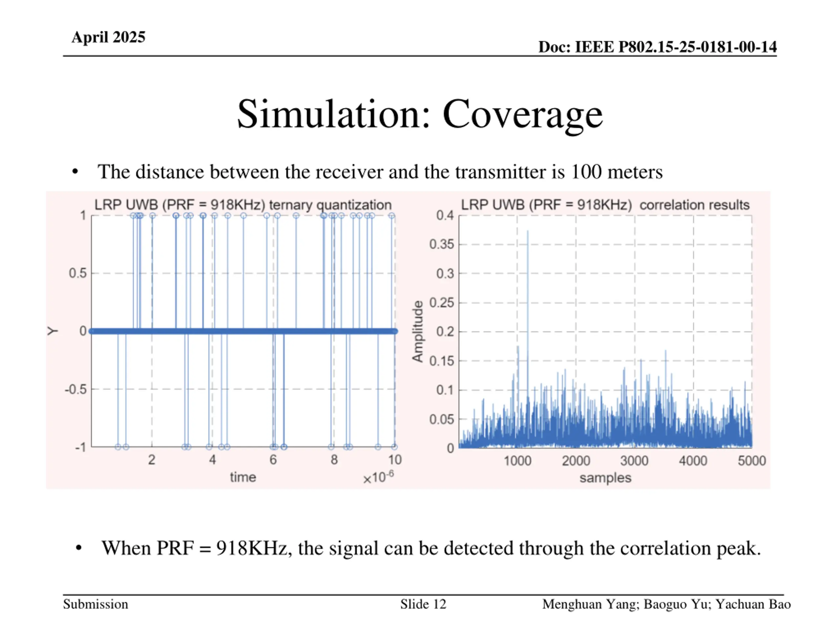Click the 'Submission' footer text
Viewport: 840px width, 630px height.
click(96, 604)
